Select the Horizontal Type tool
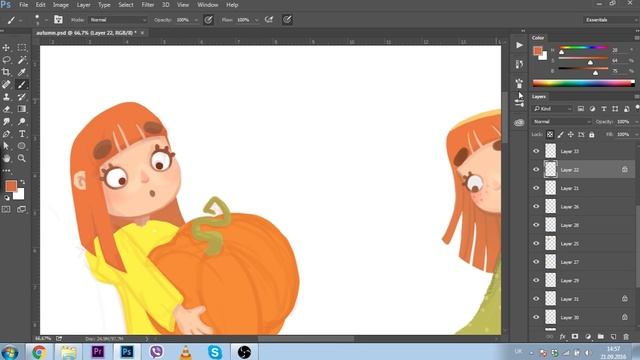640x360 pixels. (x=22, y=134)
